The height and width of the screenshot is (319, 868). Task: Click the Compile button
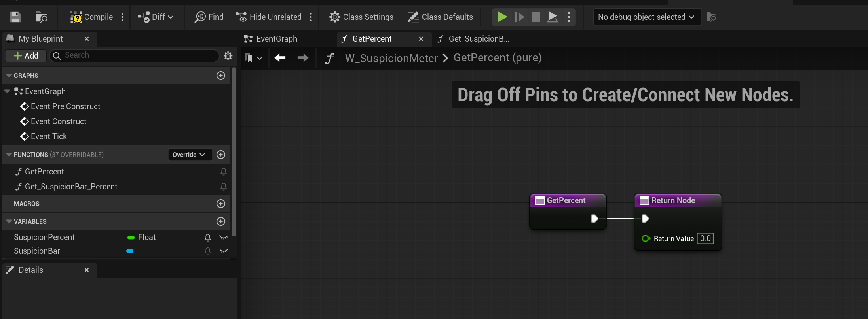[91, 17]
